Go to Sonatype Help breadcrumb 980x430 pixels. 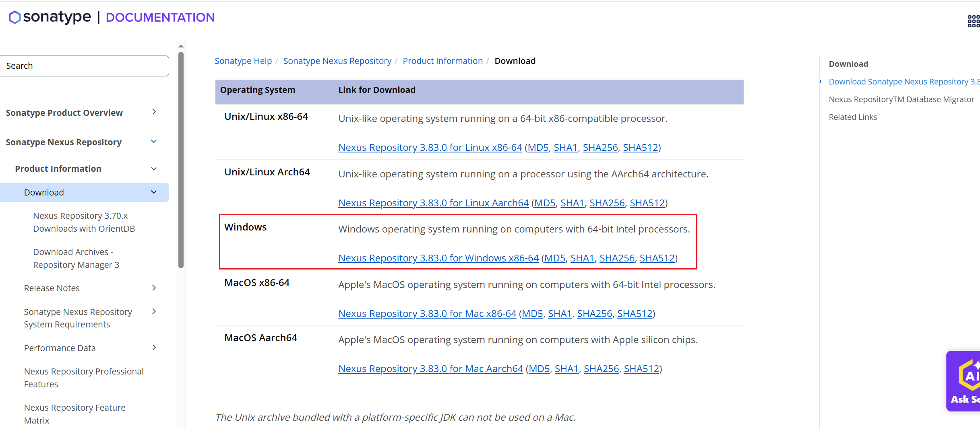tap(243, 61)
